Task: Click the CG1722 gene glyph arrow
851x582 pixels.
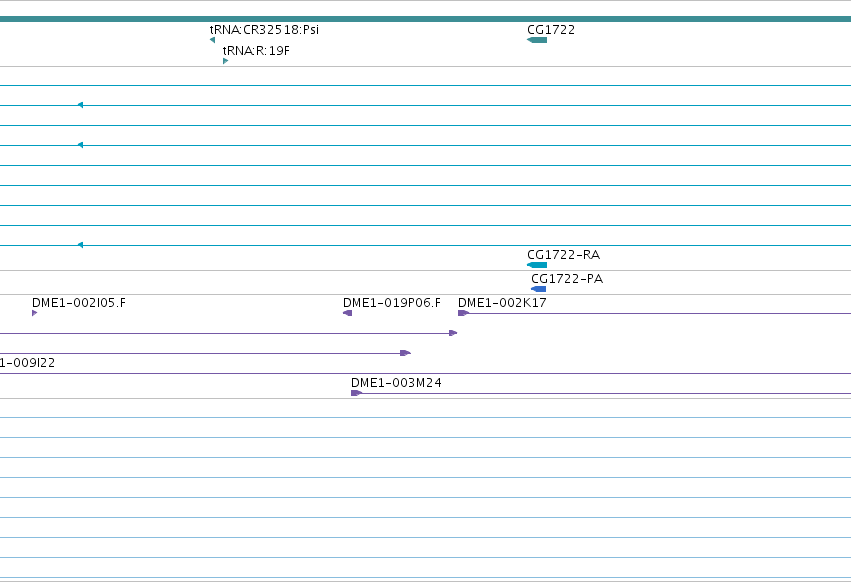Action: [537, 40]
